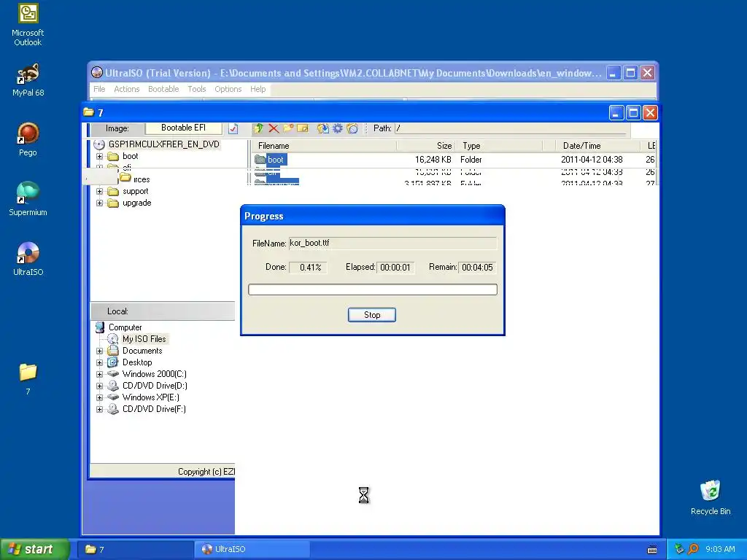Expand the Windows XP(E:) drive node

(99, 397)
